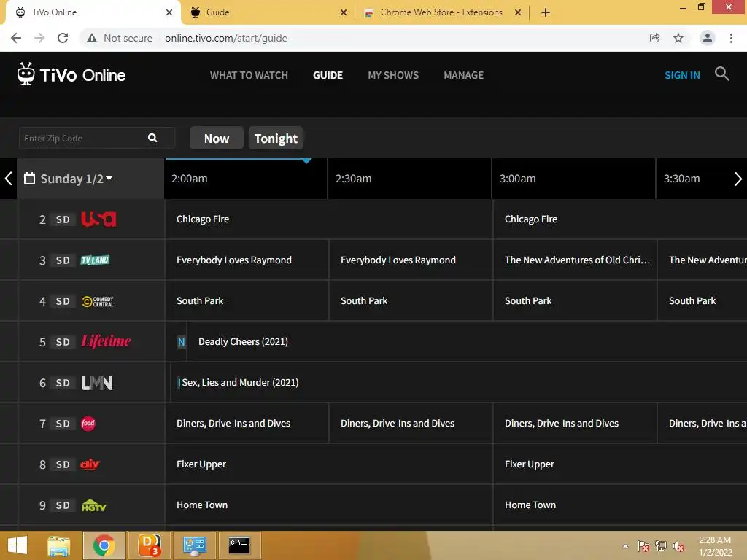This screenshot has height=560, width=747.
Task: Select the TV Land channel logo
Action: click(95, 260)
